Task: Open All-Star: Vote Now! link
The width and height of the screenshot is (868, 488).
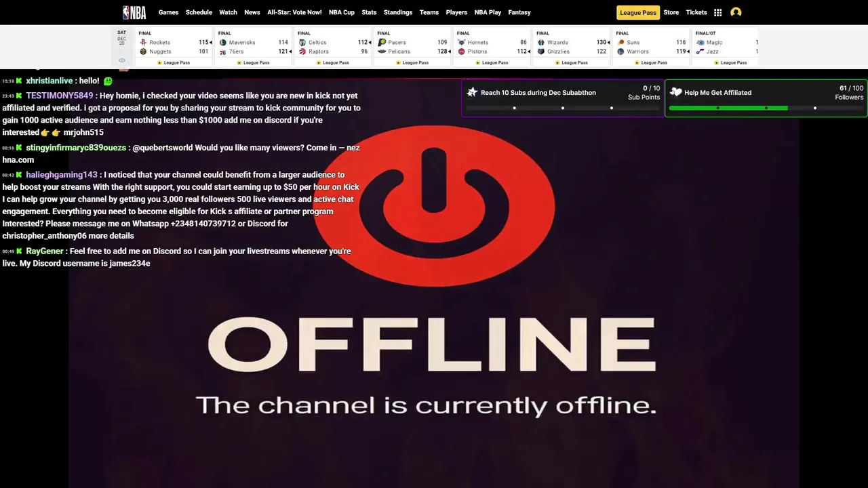Action: (294, 12)
